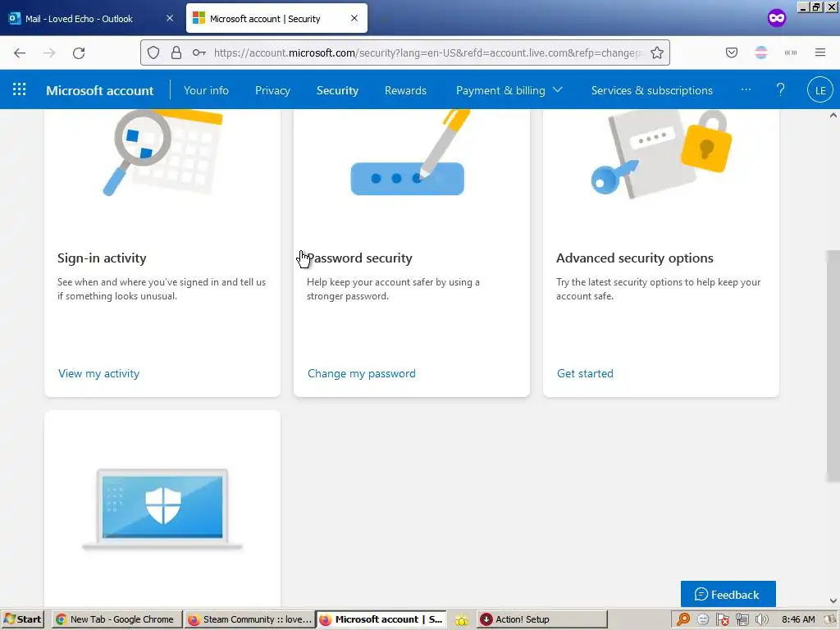Click the Advanced security padlock illustration
This screenshot has width=840, height=630.
pyautogui.click(x=661, y=153)
